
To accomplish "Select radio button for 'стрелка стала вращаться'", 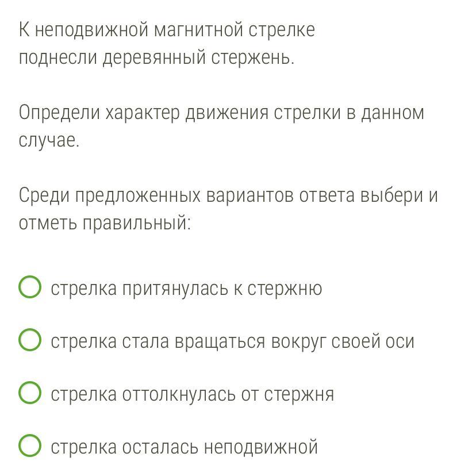I will click(x=30, y=340).
